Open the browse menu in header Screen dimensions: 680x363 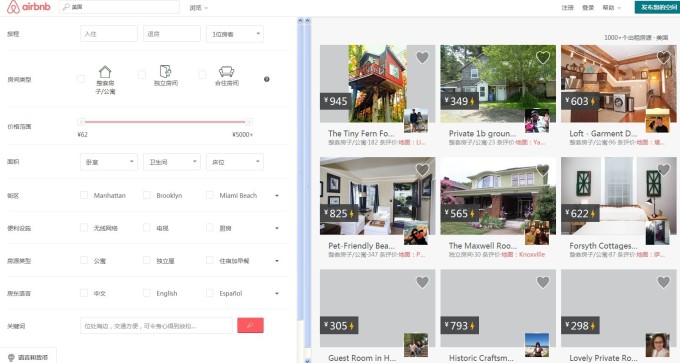click(x=199, y=8)
